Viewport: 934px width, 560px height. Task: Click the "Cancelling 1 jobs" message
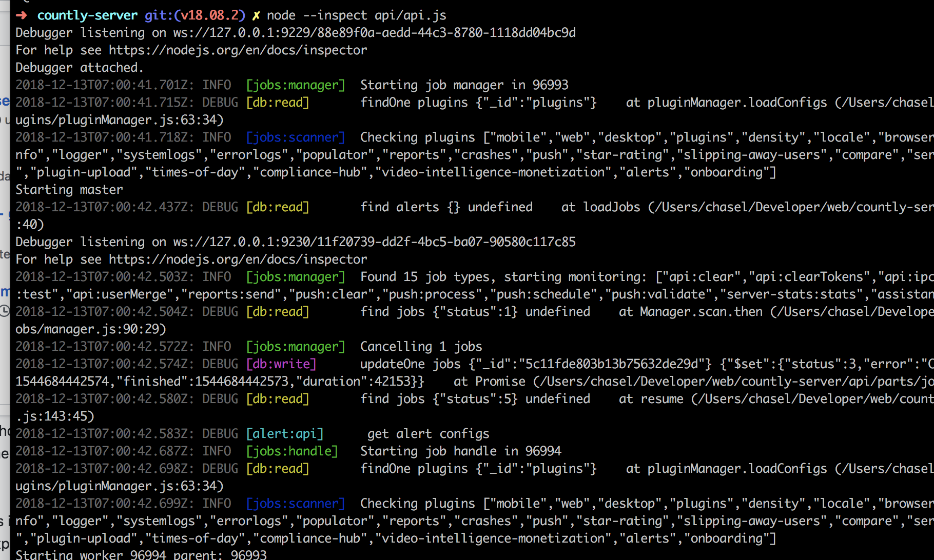point(421,347)
